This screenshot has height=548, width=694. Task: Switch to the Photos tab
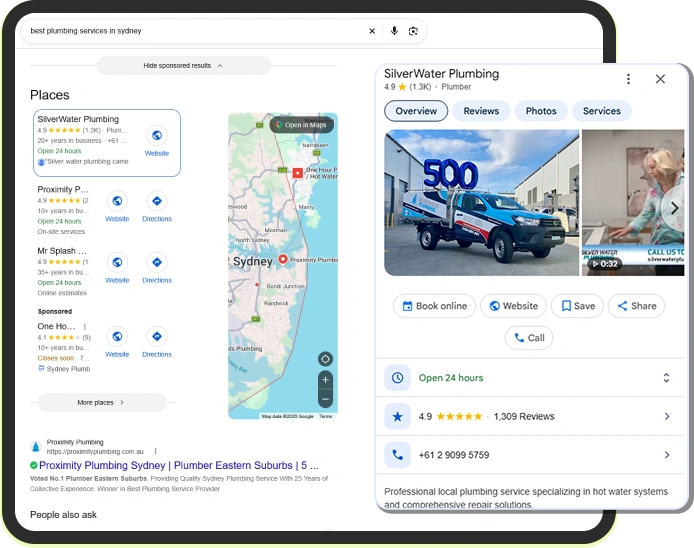(x=541, y=111)
